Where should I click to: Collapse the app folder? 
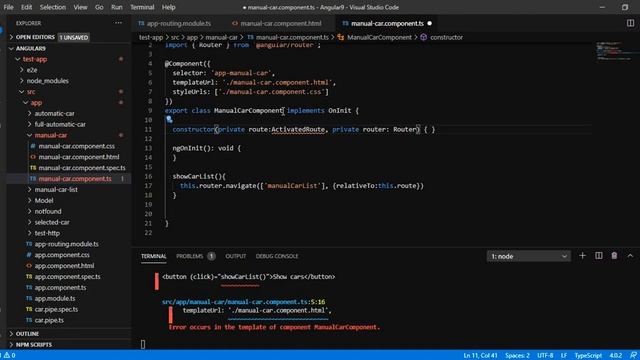[x=36, y=102]
